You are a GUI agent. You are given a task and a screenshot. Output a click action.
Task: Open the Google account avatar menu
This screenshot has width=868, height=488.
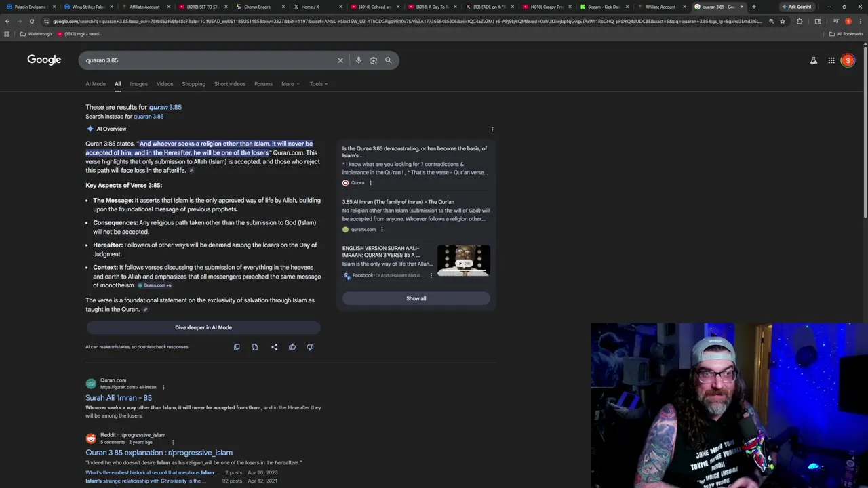[848, 60]
